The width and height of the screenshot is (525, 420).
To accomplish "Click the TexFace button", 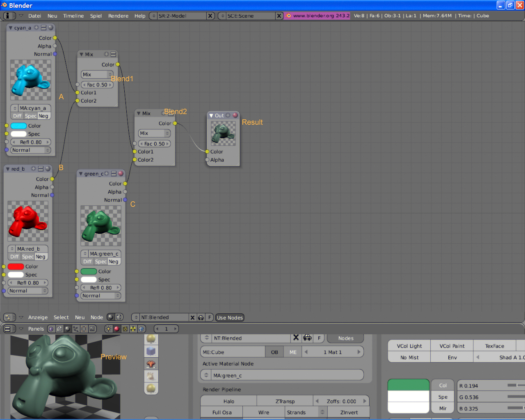I will click(495, 346).
